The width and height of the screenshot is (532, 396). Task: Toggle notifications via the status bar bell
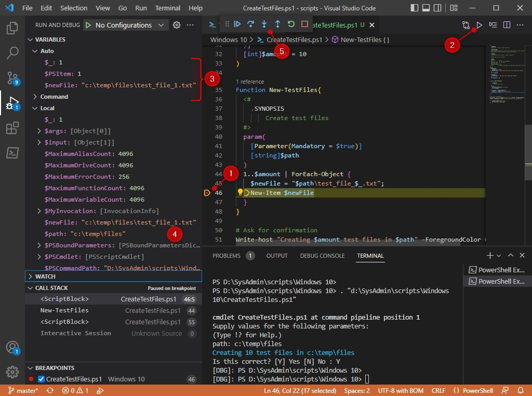(x=520, y=390)
